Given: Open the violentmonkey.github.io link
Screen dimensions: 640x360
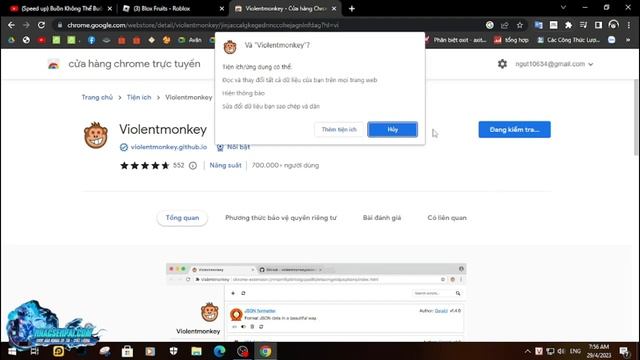Looking at the screenshot, I should (169, 147).
